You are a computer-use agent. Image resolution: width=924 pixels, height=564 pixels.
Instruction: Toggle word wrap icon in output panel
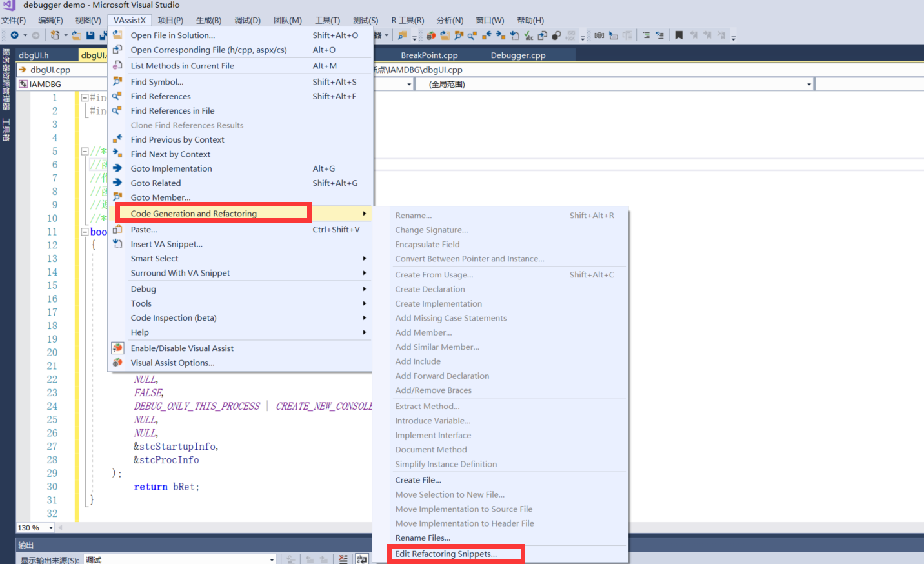point(362,559)
